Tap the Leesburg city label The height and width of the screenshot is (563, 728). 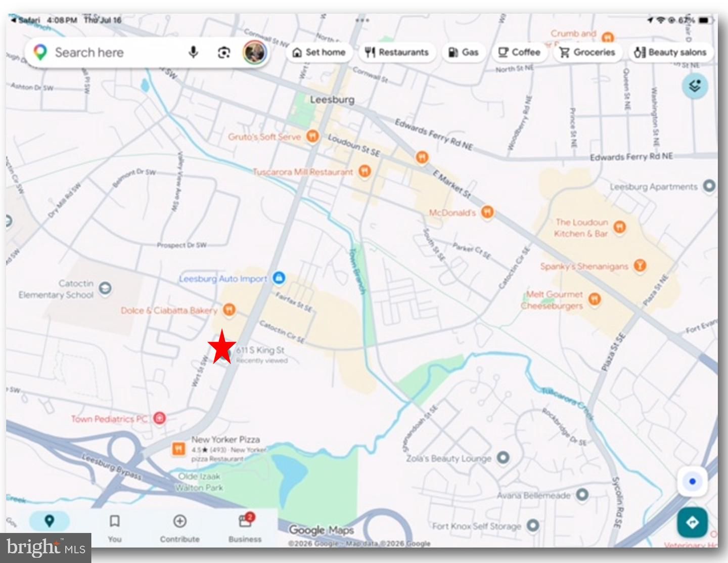332,99
